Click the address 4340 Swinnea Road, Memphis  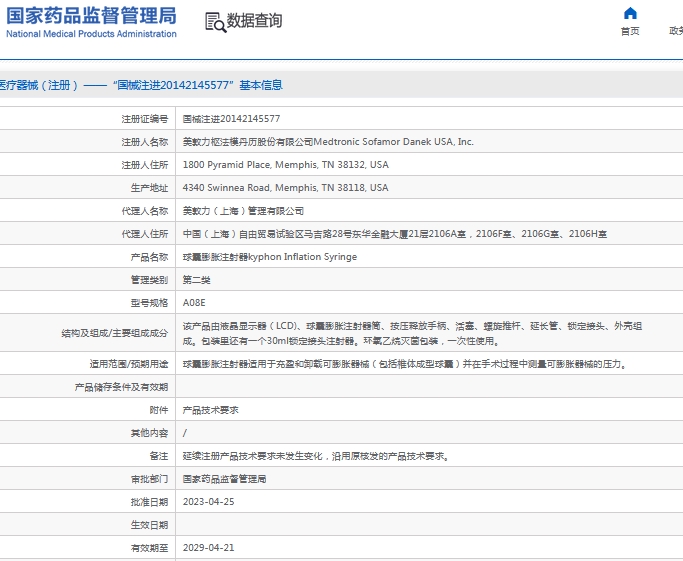(x=285, y=188)
